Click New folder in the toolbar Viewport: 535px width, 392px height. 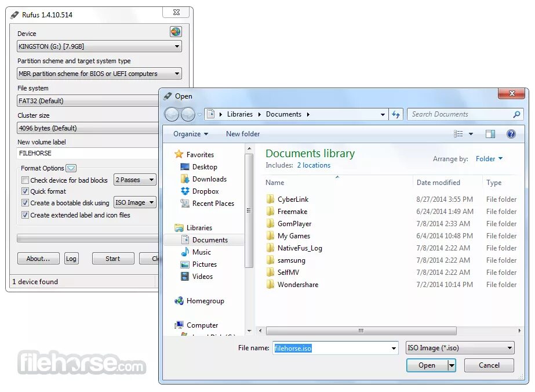(x=243, y=134)
